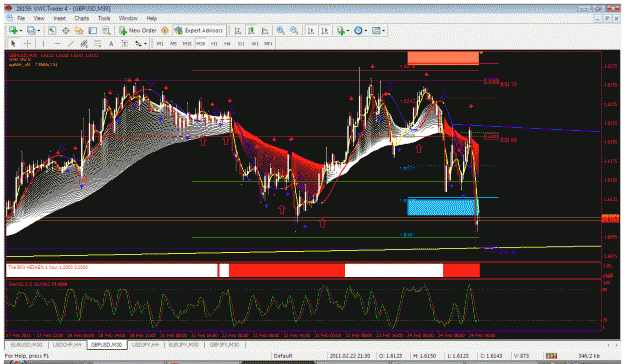Click the New Order button
This screenshot has width=625, height=364.
point(138,31)
